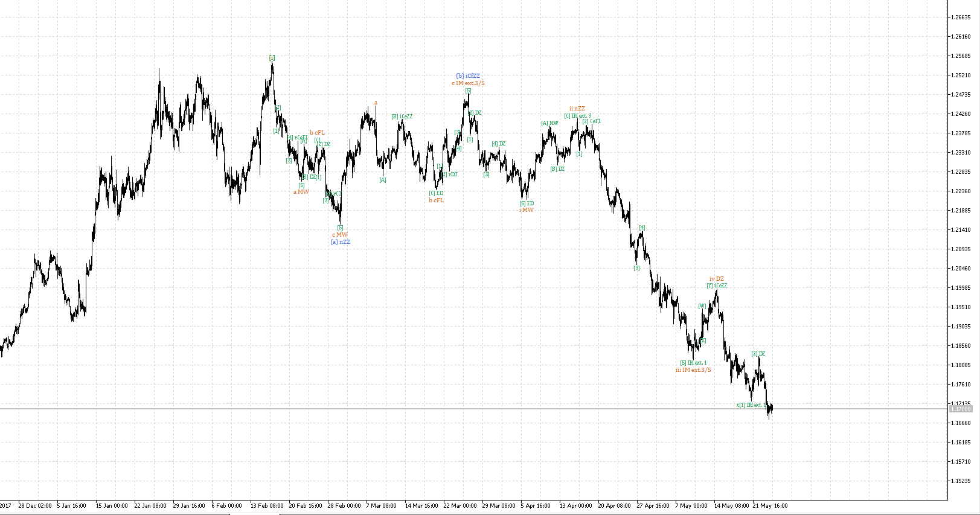
Task: Select the green "[4] DZ" label
Action: 499,144
